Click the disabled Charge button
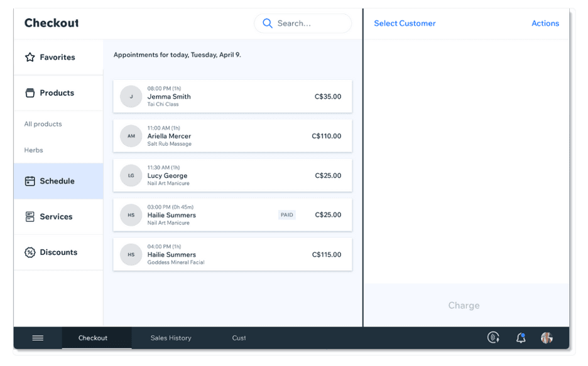The height and width of the screenshot is (366, 588). [x=464, y=306]
